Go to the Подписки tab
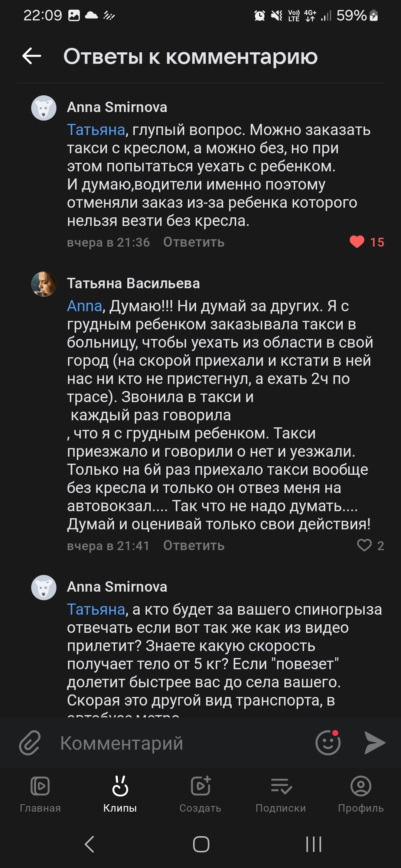 (281, 793)
